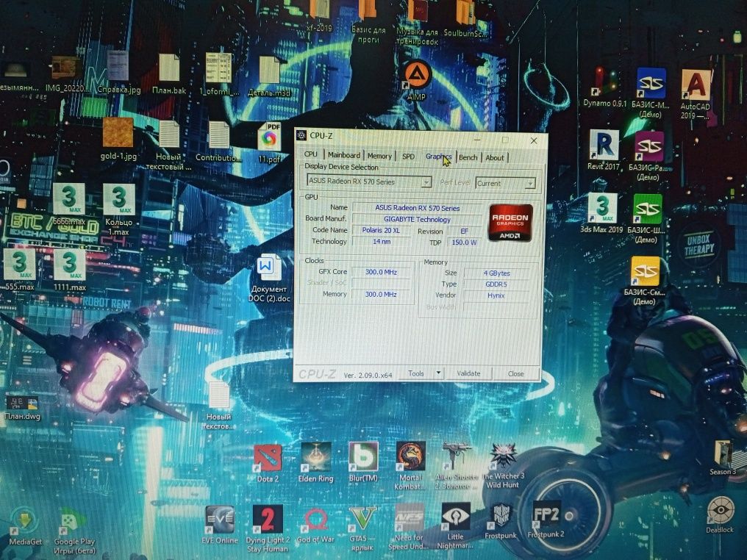Switch to the Mainboard tab
Screen dimensions: 747x560
[343, 155]
